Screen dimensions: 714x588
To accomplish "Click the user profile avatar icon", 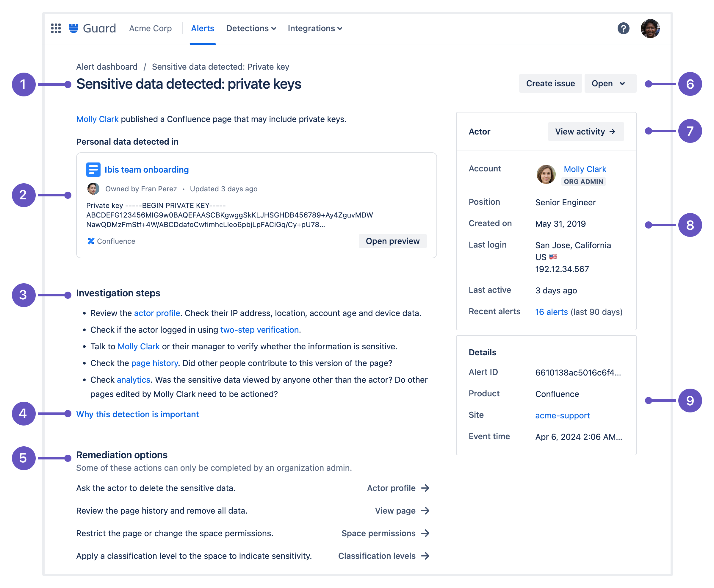I will click(651, 28).
